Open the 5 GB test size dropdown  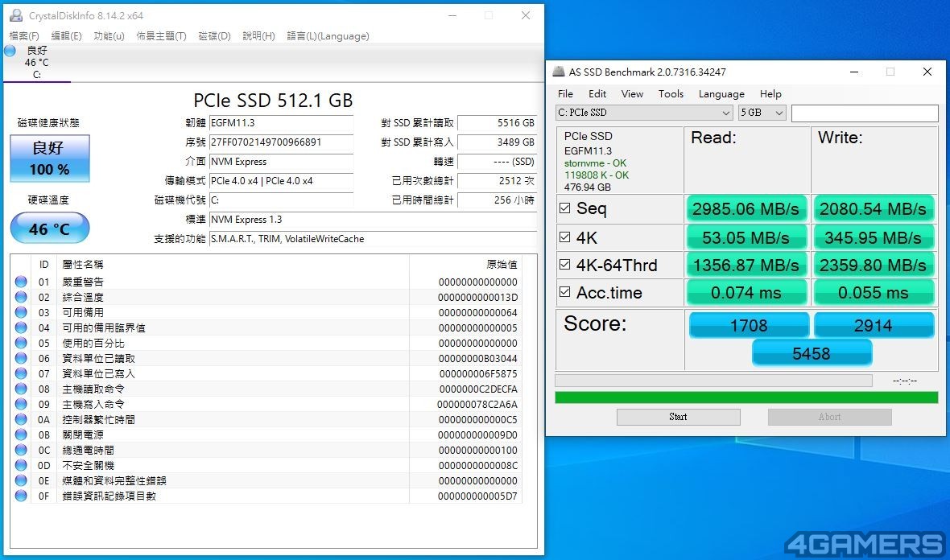coord(762,113)
